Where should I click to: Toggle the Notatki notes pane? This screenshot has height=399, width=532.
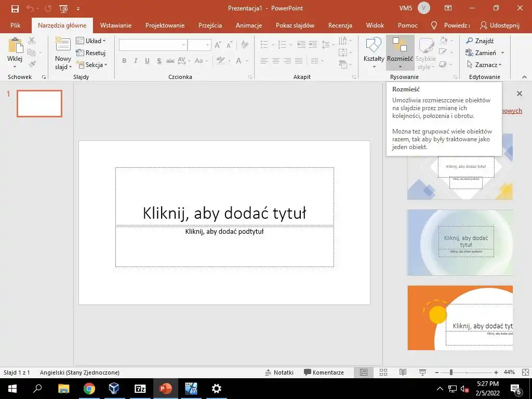(x=279, y=372)
